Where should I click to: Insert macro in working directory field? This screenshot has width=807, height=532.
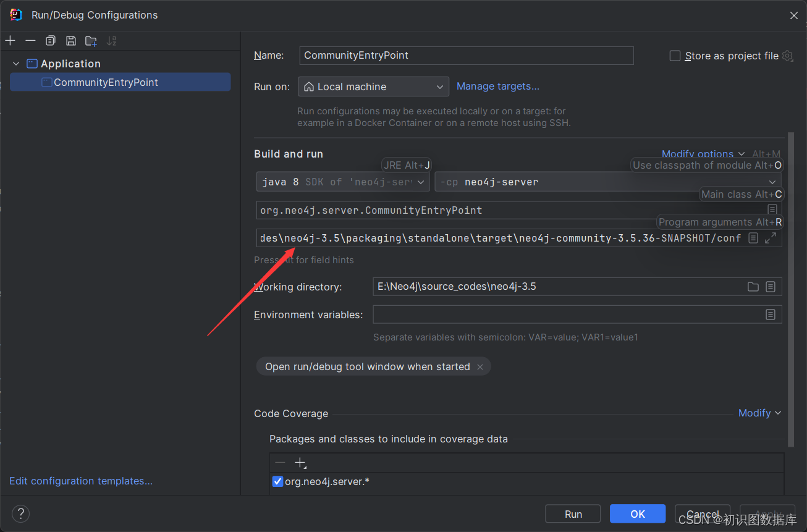pyautogui.click(x=771, y=287)
